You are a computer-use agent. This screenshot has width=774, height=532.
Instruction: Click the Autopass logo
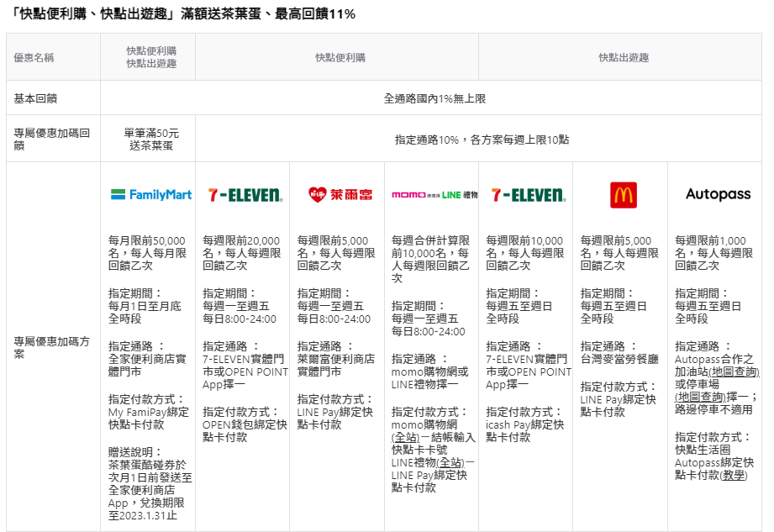coord(718,195)
